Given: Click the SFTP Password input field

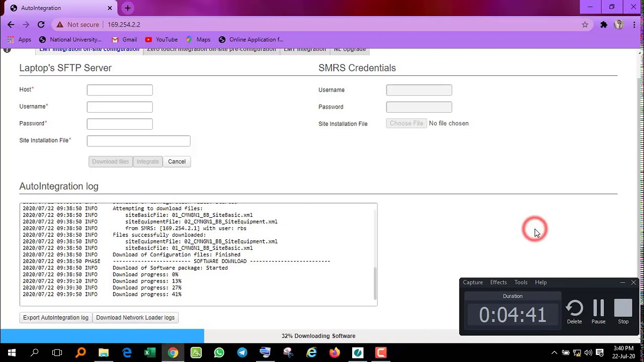Looking at the screenshot, I should (x=120, y=124).
